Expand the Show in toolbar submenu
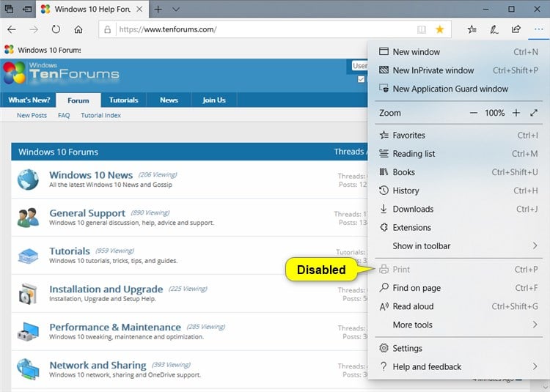The image size is (550, 392). tap(458, 246)
